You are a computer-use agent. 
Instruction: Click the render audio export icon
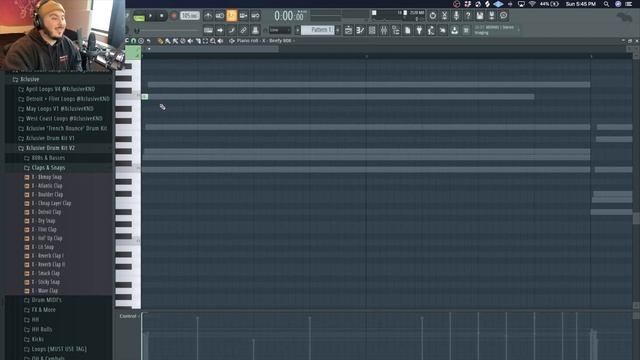[492, 16]
